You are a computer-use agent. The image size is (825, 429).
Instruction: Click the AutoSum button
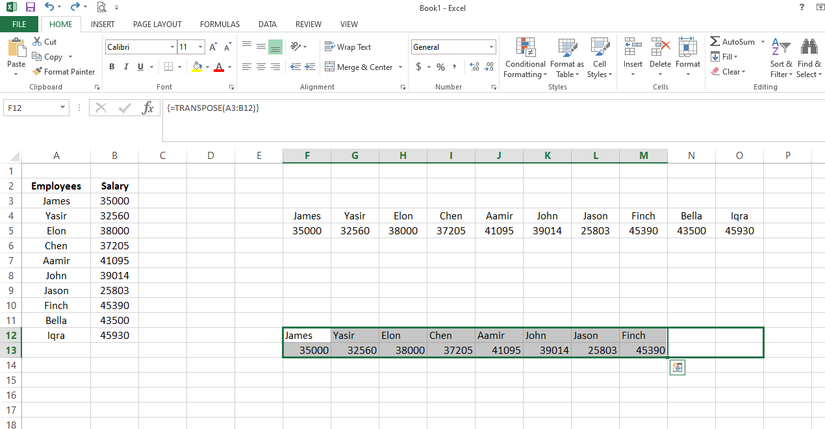(x=737, y=42)
